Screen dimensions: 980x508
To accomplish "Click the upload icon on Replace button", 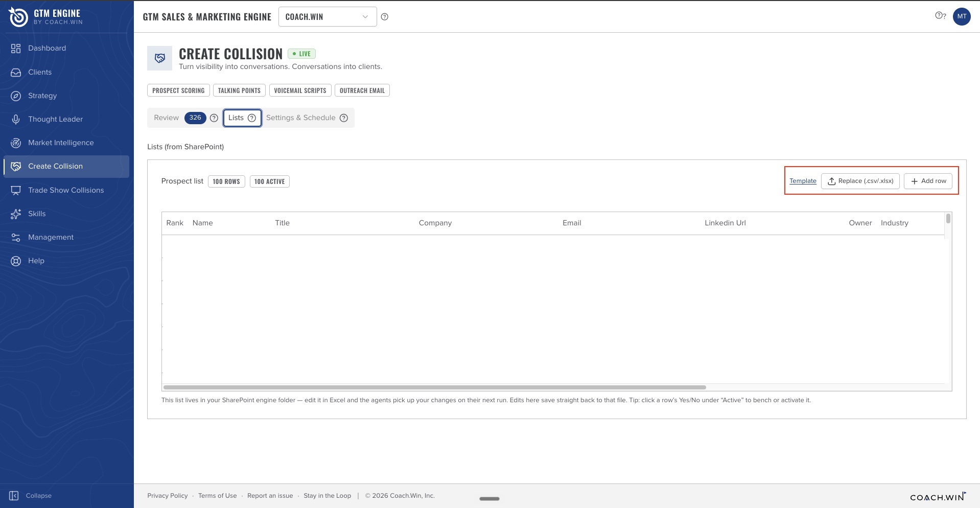I will coord(832,181).
